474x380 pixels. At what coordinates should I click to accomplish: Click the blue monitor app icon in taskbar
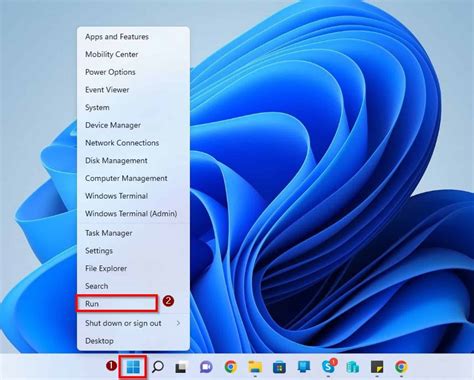[x=304, y=367]
